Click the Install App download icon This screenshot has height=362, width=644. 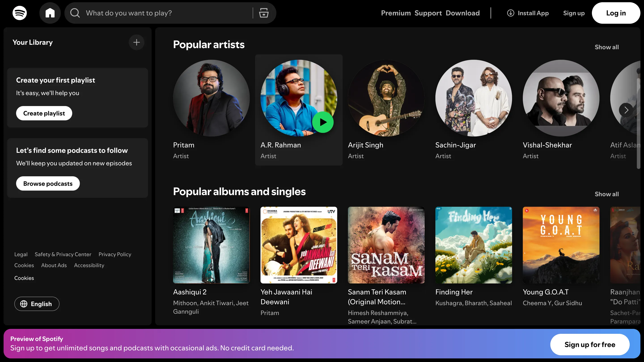click(511, 13)
